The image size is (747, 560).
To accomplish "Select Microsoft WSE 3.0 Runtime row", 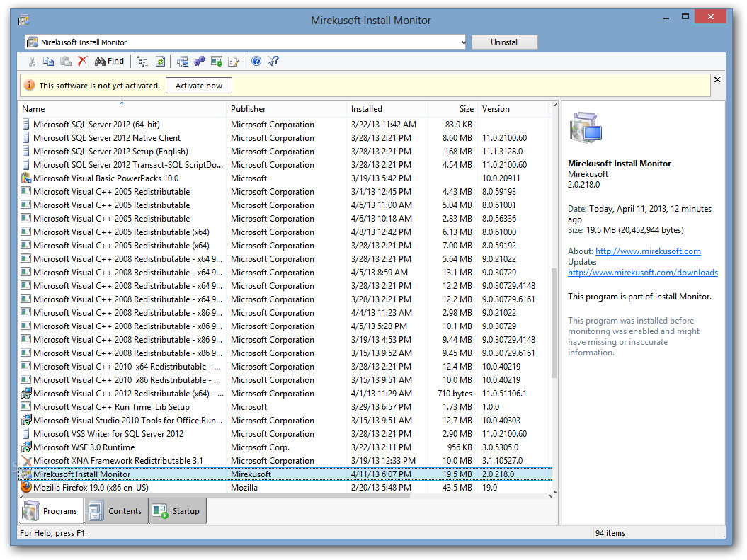I will pyautogui.click(x=285, y=447).
